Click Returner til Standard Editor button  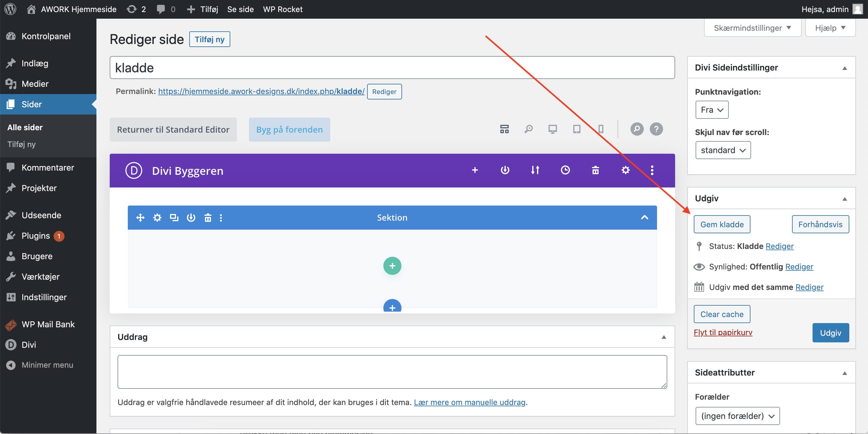point(173,129)
